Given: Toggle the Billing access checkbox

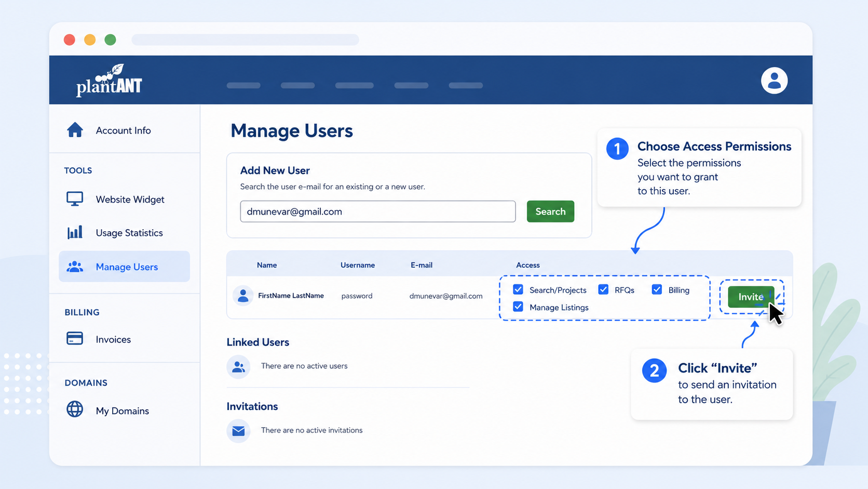Looking at the screenshot, I should [657, 289].
